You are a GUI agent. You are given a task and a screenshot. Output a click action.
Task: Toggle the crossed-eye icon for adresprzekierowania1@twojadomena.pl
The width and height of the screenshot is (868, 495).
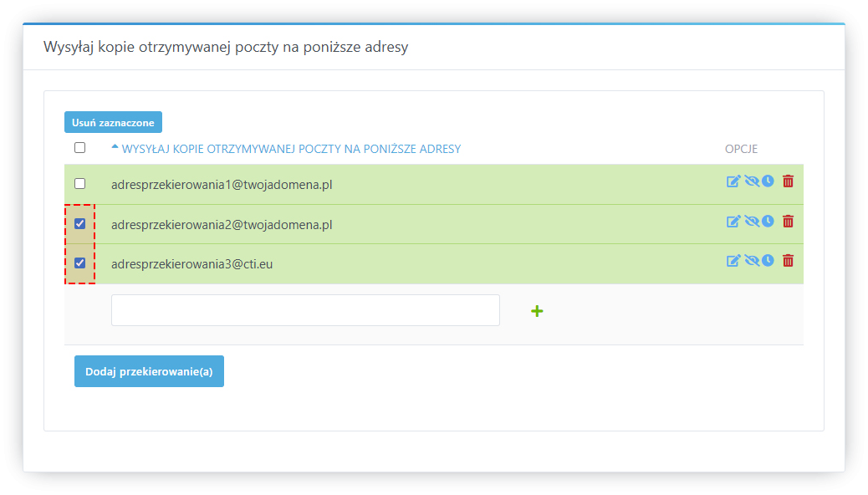pyautogui.click(x=751, y=181)
